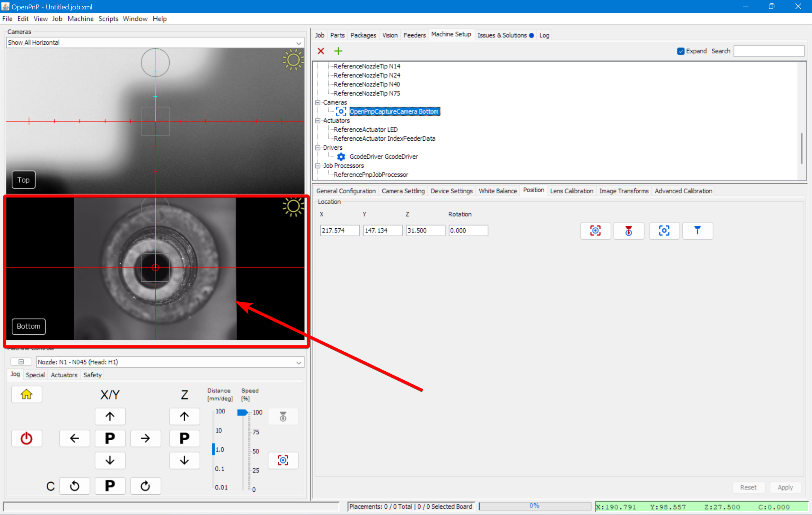Screen dimensions: 812x515
Task: Click the green add plus icon
Action: pyautogui.click(x=338, y=51)
